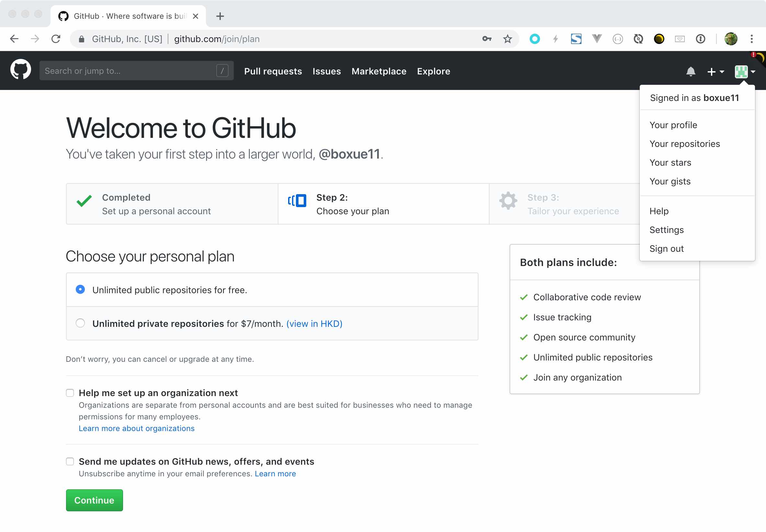The width and height of the screenshot is (766, 532).
Task: Open a new browser tab with plus
Action: click(220, 16)
